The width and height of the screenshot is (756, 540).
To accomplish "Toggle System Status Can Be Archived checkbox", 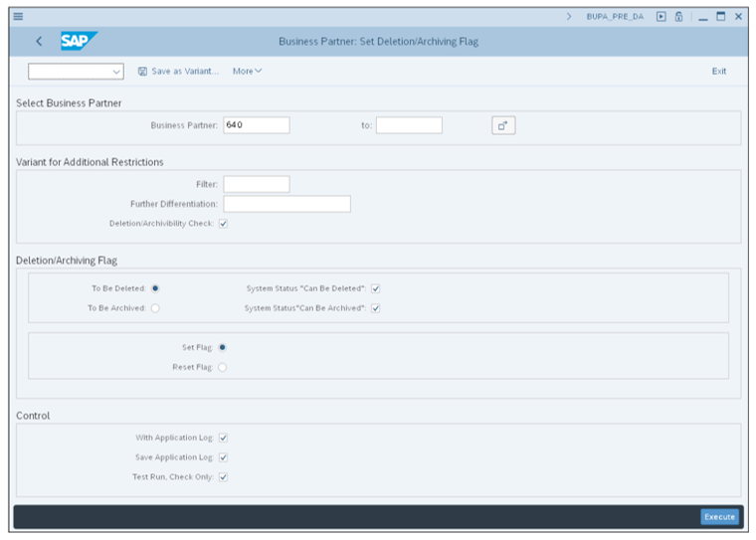I will click(x=376, y=308).
